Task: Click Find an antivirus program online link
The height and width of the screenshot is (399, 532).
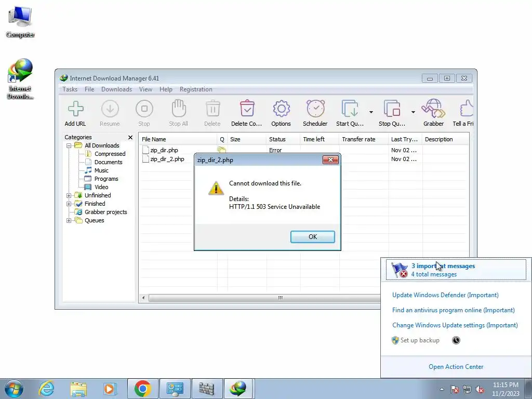Action: 453,310
